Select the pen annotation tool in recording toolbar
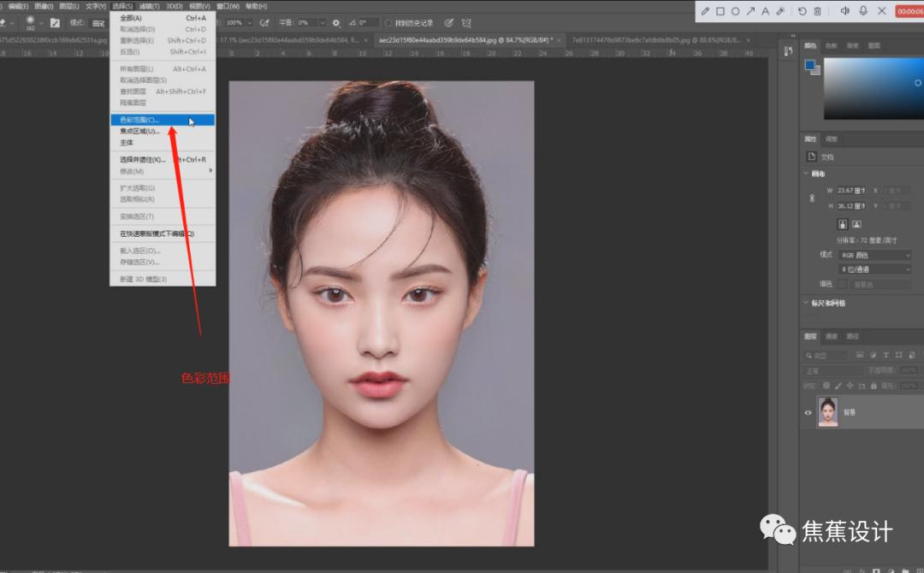 tap(706, 9)
